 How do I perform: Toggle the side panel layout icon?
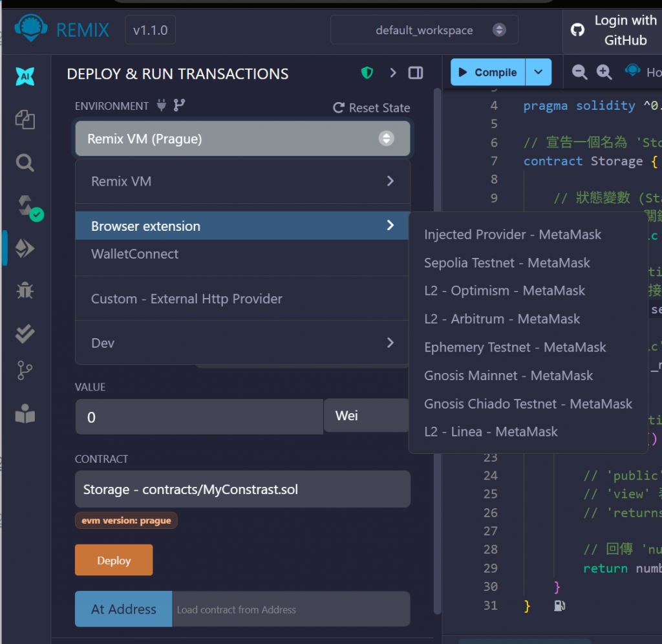[x=416, y=73]
